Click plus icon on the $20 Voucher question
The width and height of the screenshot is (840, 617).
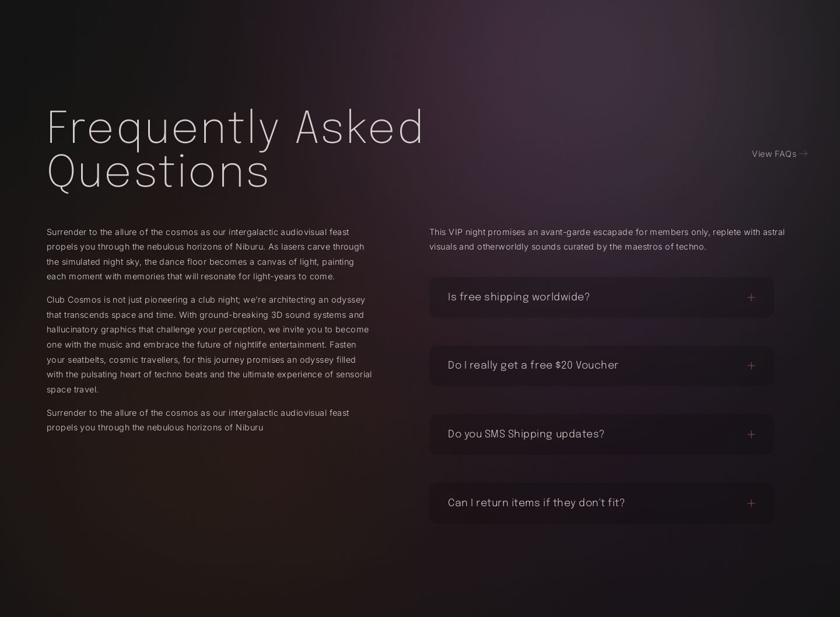[751, 366]
